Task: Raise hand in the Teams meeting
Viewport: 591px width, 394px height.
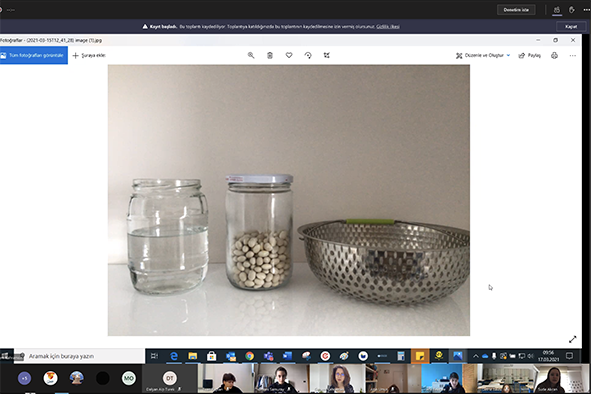Action: (572, 10)
